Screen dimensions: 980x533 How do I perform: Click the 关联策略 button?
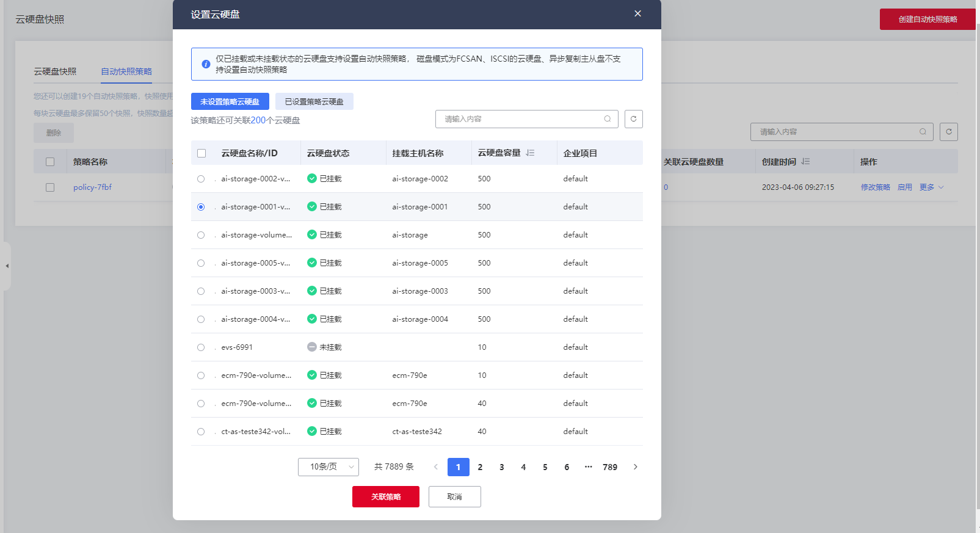point(386,497)
